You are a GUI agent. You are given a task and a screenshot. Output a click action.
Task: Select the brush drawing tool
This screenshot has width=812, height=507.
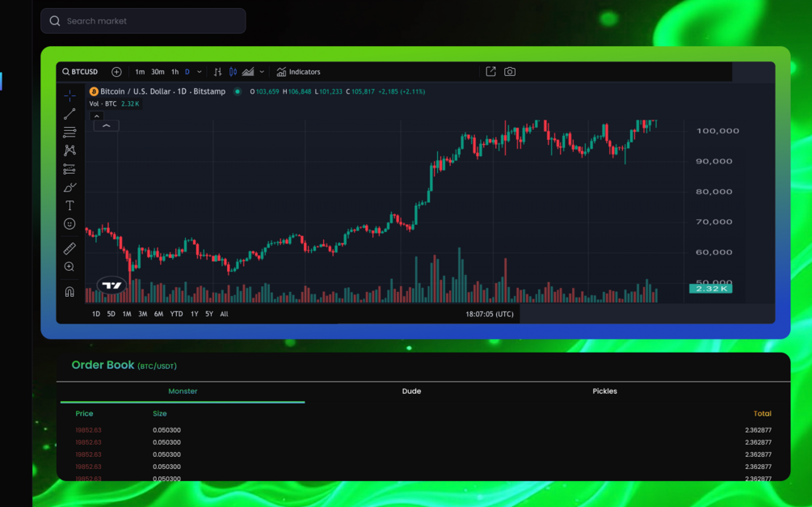tap(69, 187)
